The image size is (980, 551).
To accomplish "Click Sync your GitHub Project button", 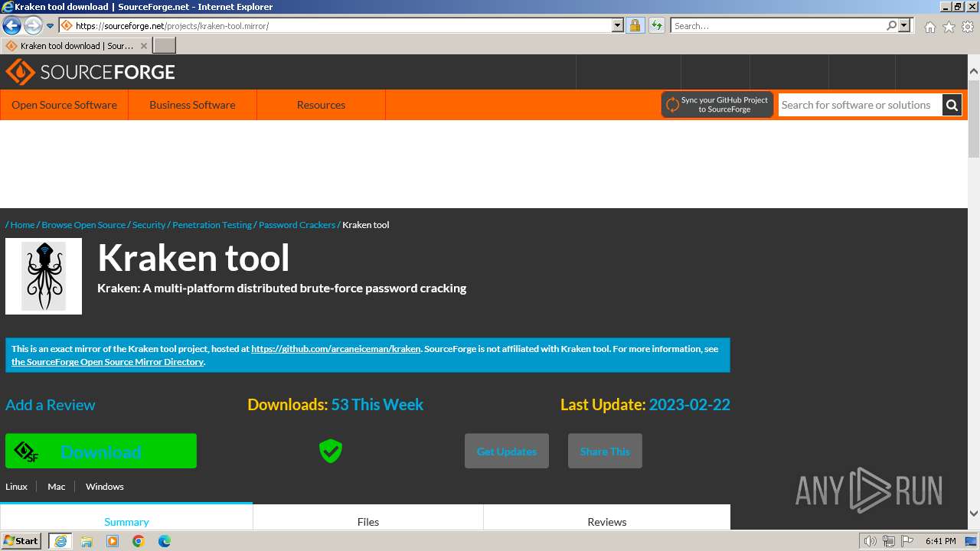I will tap(717, 105).
